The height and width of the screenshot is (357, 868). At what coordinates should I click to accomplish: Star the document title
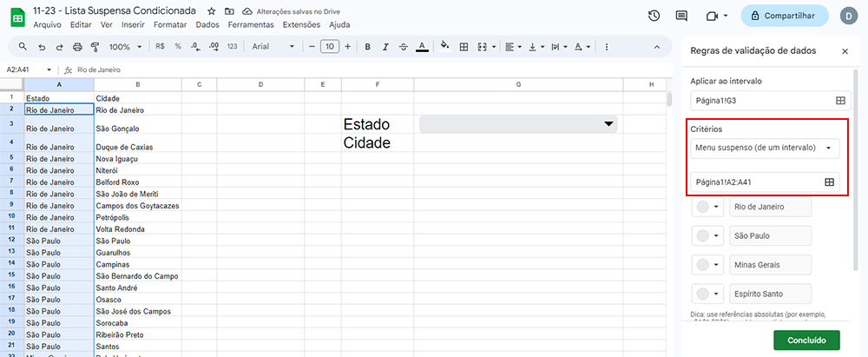point(212,11)
